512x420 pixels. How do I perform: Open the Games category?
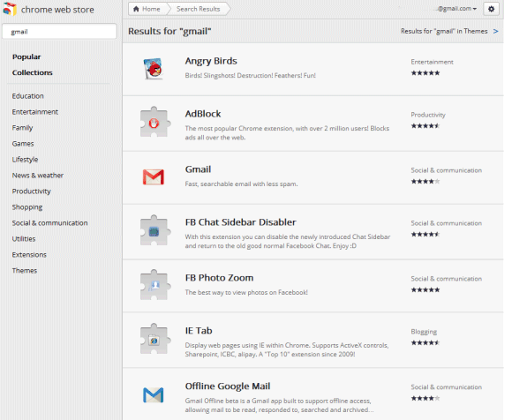(x=23, y=144)
